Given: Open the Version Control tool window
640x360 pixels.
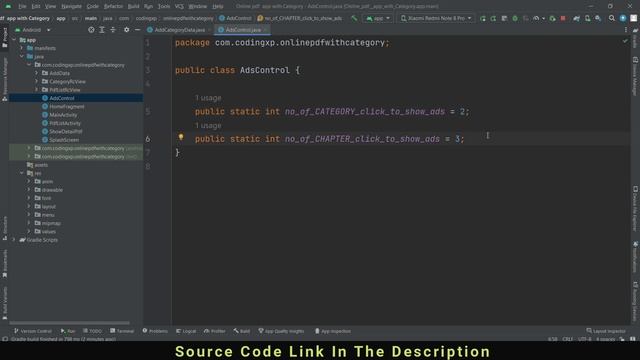Looking at the screenshot, I should click(x=33, y=331).
